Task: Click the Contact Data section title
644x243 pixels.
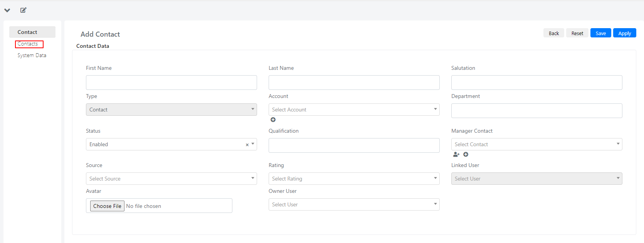Action: 92,46
